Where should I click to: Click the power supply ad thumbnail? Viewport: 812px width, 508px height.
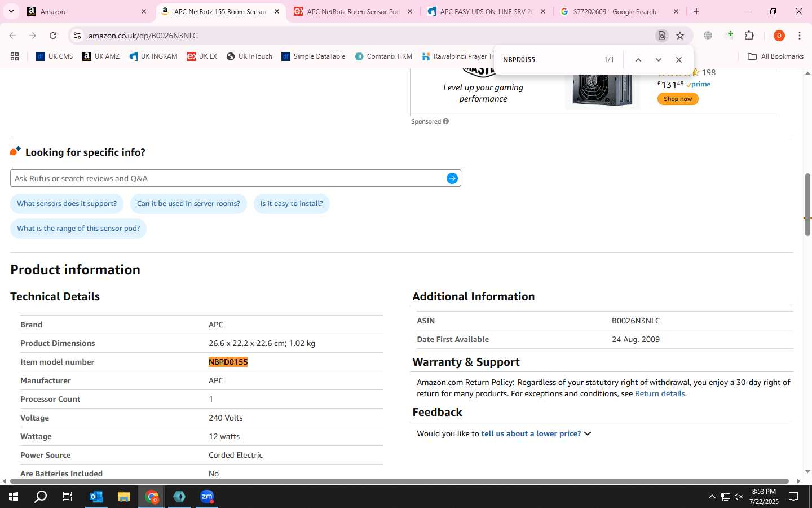(602, 89)
